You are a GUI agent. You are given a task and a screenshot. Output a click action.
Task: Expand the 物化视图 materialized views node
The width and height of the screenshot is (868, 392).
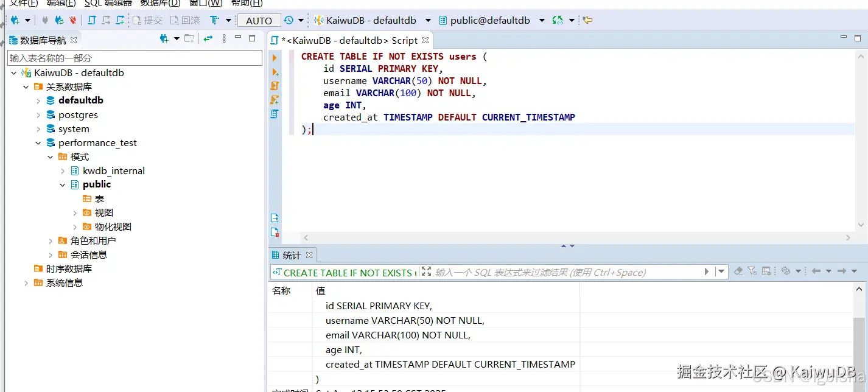(75, 227)
